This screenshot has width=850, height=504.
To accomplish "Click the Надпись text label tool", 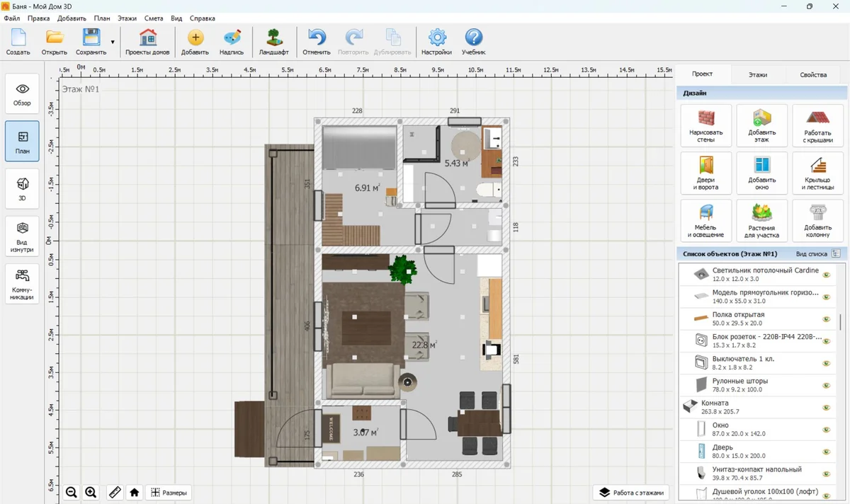I will (x=231, y=42).
